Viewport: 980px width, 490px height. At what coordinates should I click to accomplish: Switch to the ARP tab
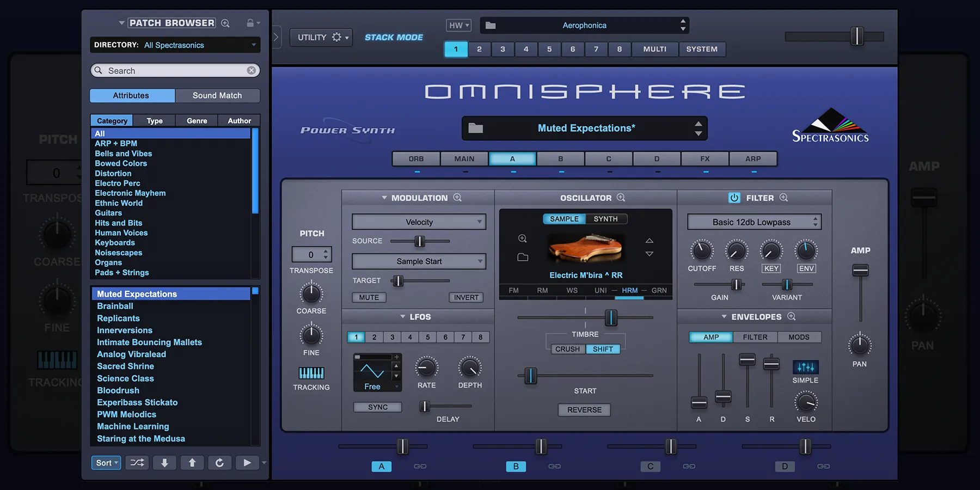[x=753, y=158]
